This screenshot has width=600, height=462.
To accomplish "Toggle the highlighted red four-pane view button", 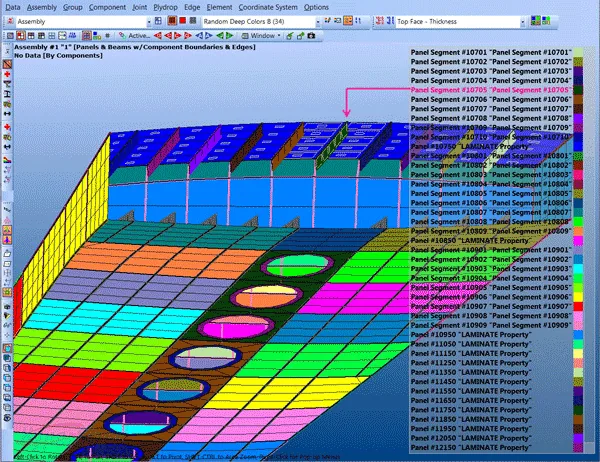I will (21, 36).
